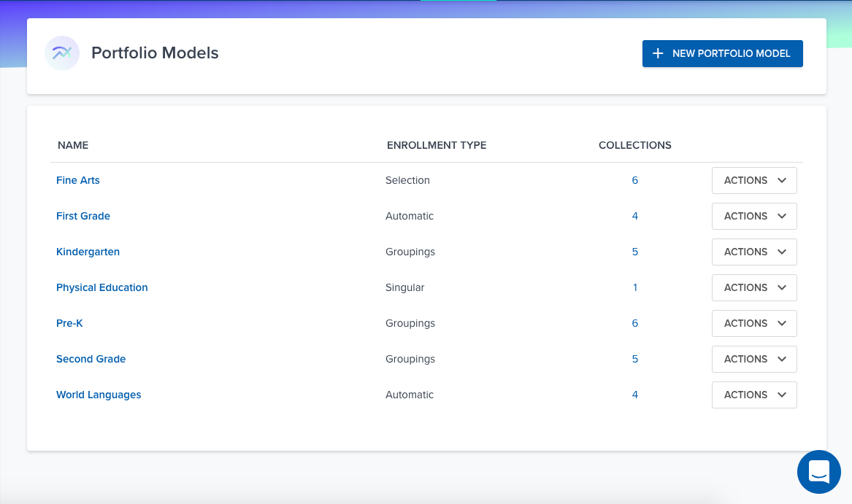This screenshot has height=504, width=852.
Task: Click the New Portfolio Model button
Action: [722, 53]
